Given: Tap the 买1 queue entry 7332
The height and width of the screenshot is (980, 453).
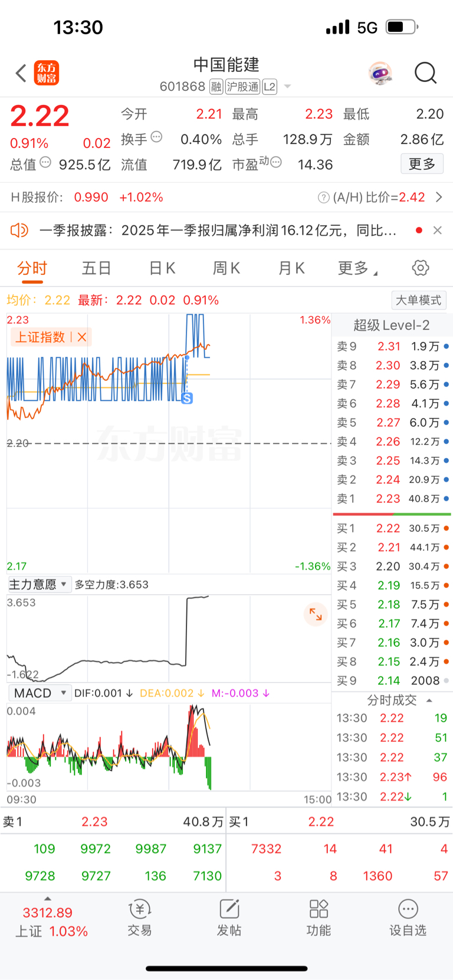Looking at the screenshot, I should [266, 849].
